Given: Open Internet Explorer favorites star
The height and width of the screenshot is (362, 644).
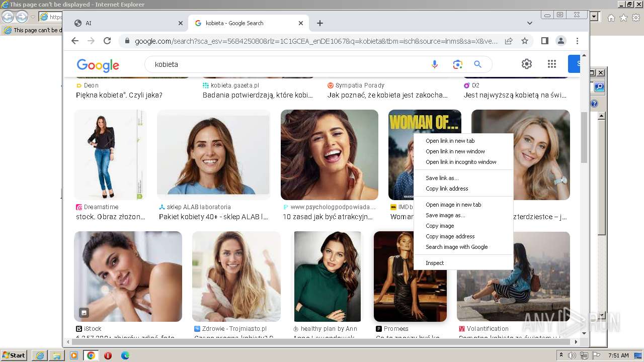Looking at the screenshot, I should coord(623,18).
